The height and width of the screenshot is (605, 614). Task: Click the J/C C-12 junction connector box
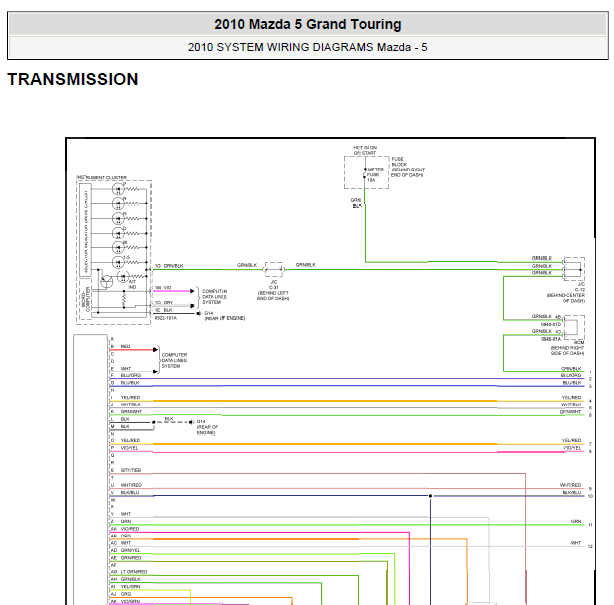click(574, 269)
